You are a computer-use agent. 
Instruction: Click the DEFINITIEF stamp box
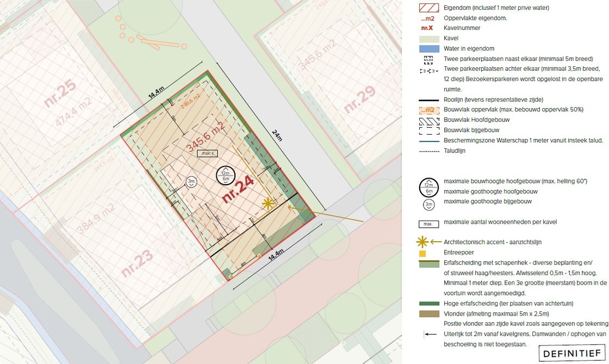(x=573, y=354)
